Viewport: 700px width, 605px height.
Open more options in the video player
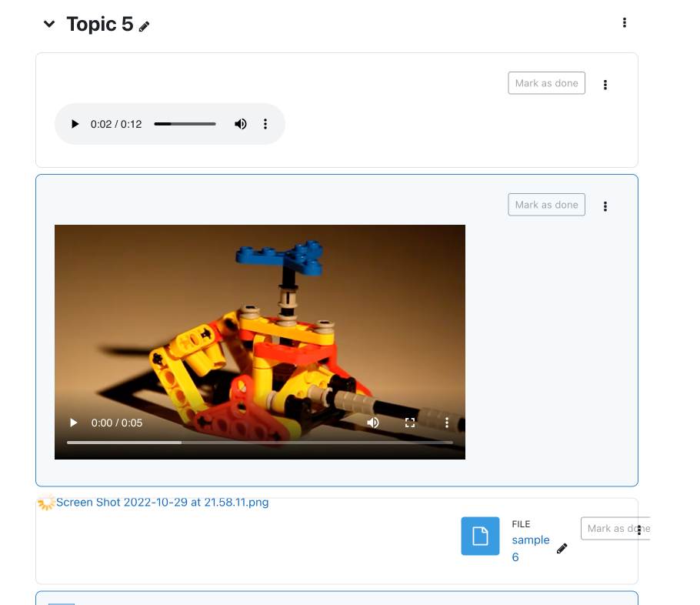pos(446,423)
